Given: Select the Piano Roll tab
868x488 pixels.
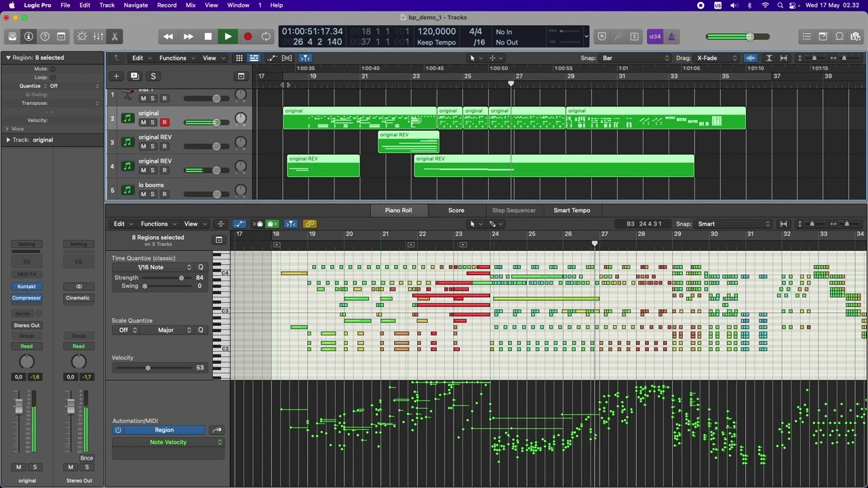Looking at the screenshot, I should click(x=398, y=210).
